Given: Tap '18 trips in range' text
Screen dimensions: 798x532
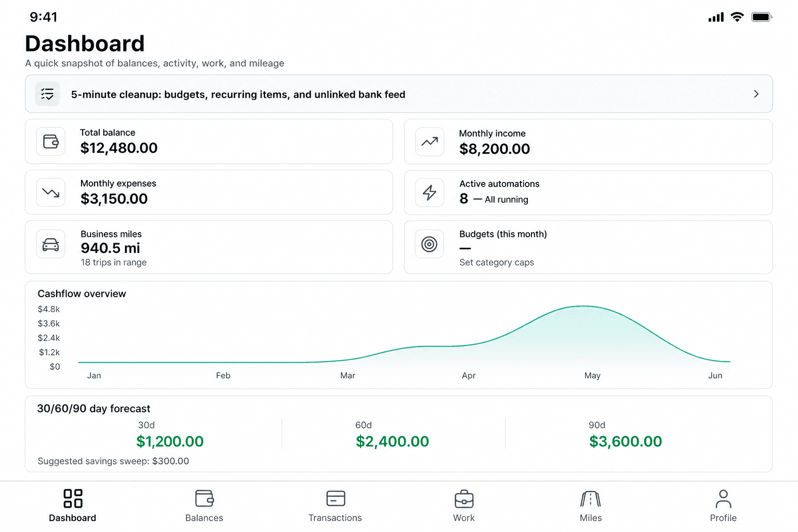Looking at the screenshot, I should pyautogui.click(x=114, y=262).
